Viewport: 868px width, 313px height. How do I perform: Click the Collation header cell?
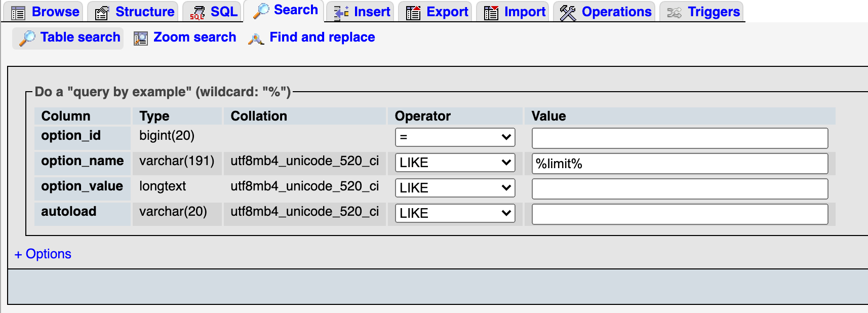(x=305, y=116)
